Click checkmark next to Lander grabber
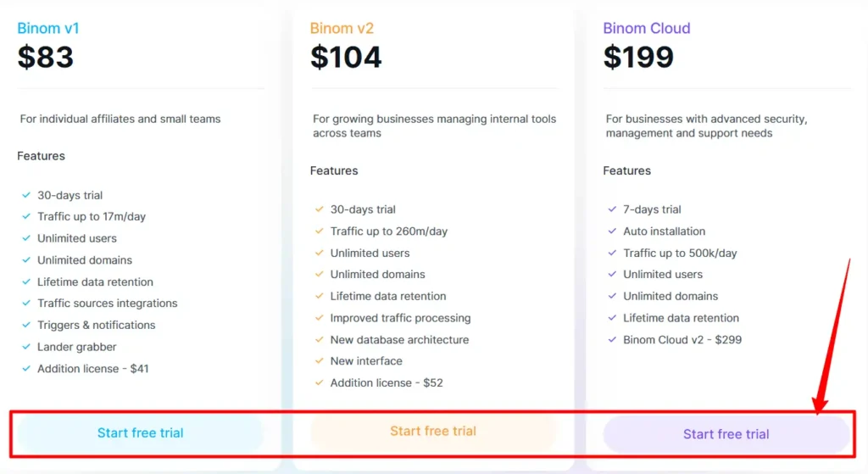This screenshot has width=868, height=474. point(26,347)
